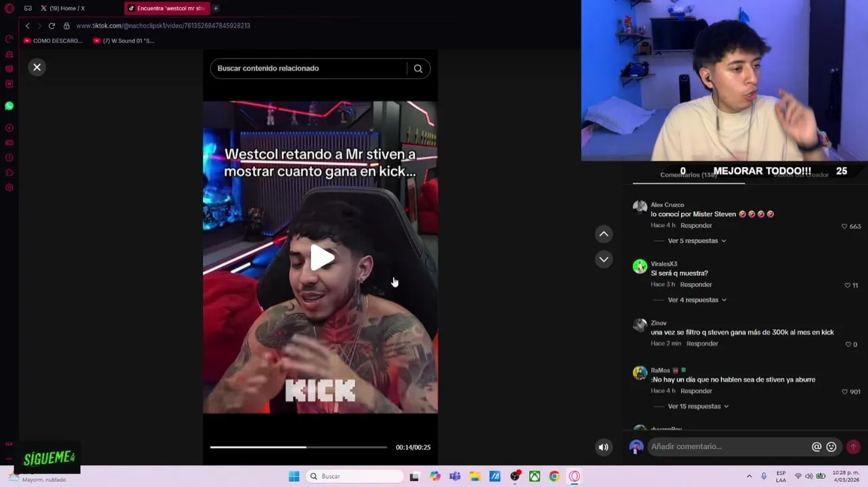The image size is (868, 487).
Task: Open the Xbox app from taskbar
Action: click(534, 476)
